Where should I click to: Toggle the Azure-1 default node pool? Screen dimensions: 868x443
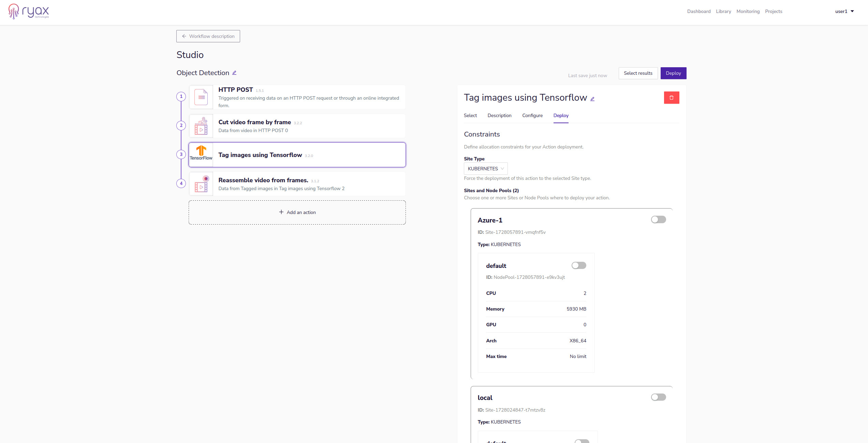pyautogui.click(x=579, y=266)
